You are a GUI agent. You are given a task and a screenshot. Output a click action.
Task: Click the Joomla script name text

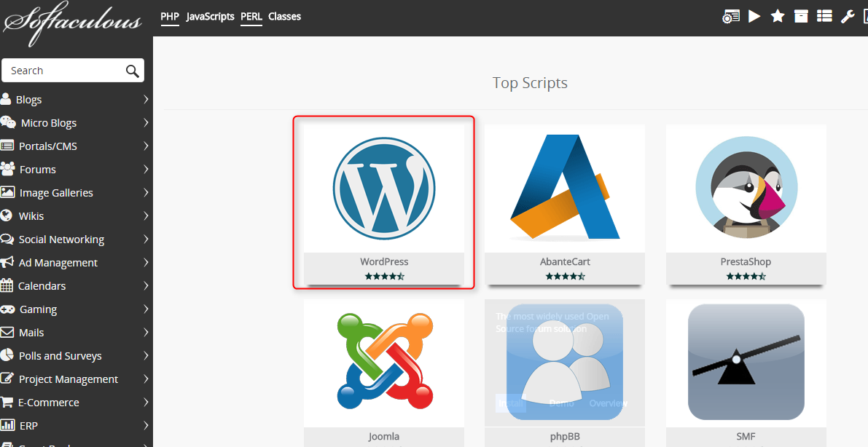[384, 437]
